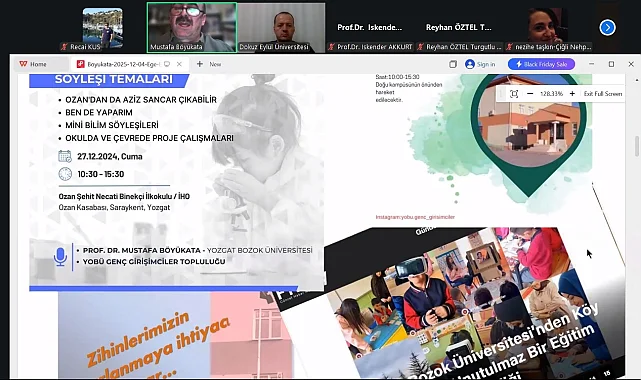The width and height of the screenshot is (641, 380).
Task: Click text OZAN'DAN DA AZİZ SANCAR ÇIKABİLİR
Action: pyautogui.click(x=141, y=100)
